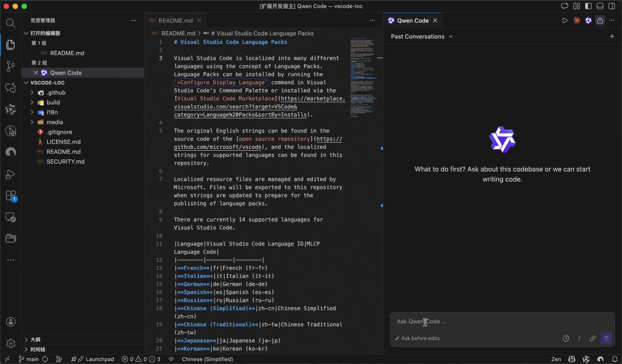Click the send arrow button in chat

pyautogui.click(x=606, y=338)
